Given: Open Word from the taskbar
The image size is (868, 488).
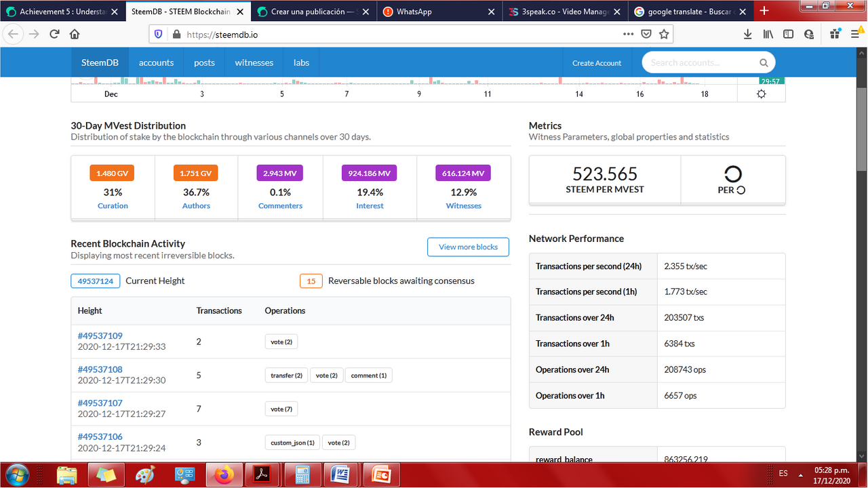Looking at the screenshot, I should coord(341,474).
